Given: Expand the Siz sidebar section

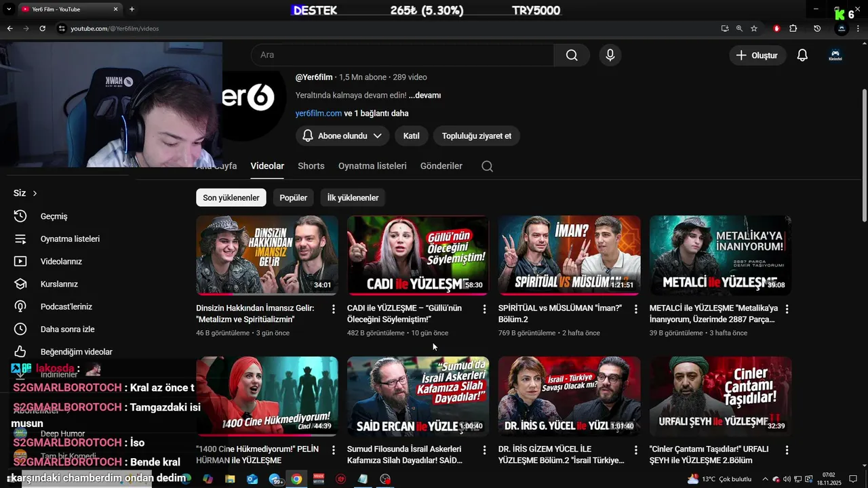Looking at the screenshot, I should 25,193.
